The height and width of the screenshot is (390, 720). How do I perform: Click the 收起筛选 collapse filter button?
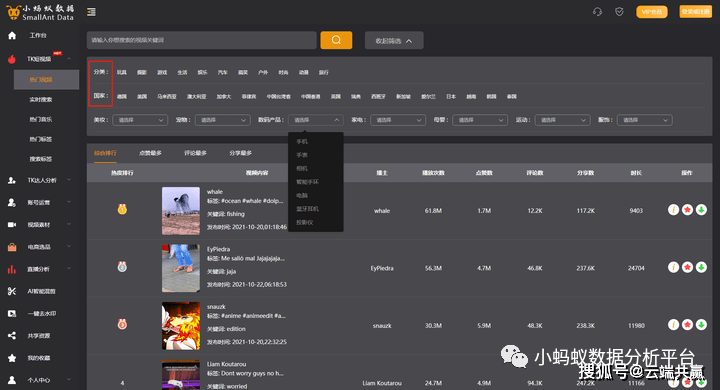click(x=394, y=40)
